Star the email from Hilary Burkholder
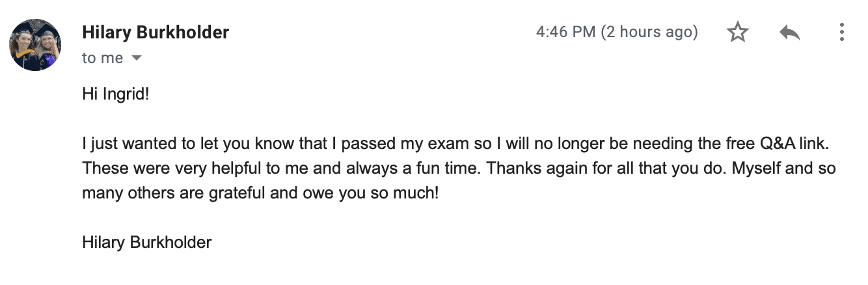868x285 pixels. click(x=738, y=32)
